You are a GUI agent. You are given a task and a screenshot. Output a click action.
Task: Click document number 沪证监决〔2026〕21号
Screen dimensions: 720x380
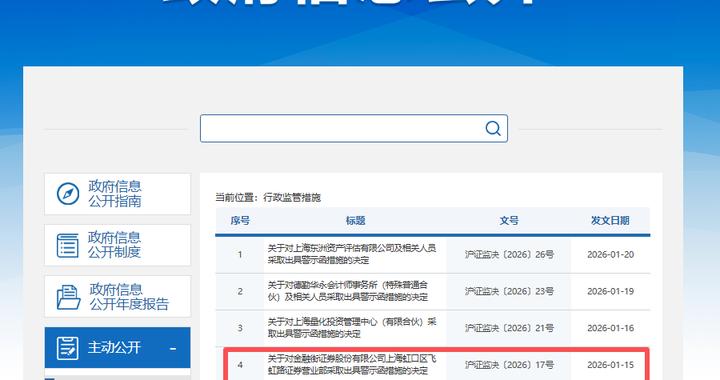pos(509,328)
